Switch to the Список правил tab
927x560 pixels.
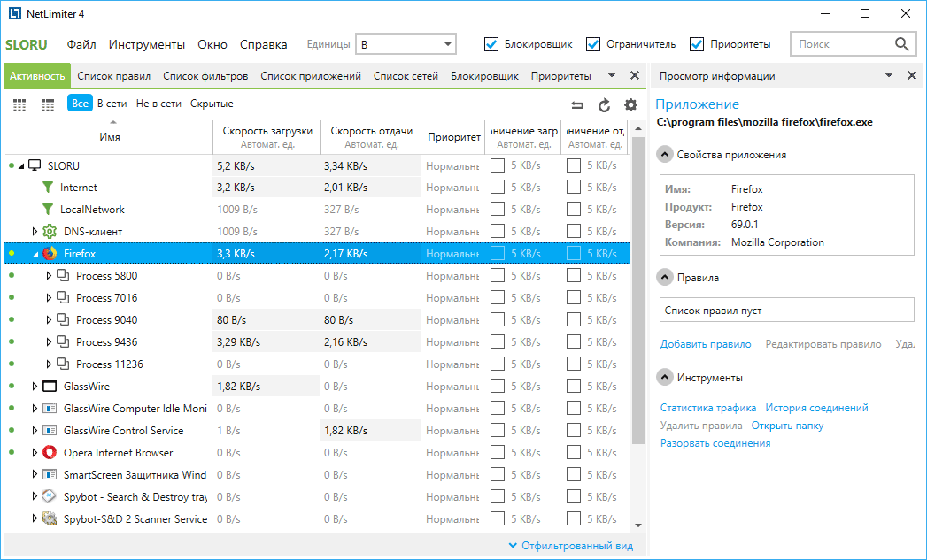click(114, 76)
